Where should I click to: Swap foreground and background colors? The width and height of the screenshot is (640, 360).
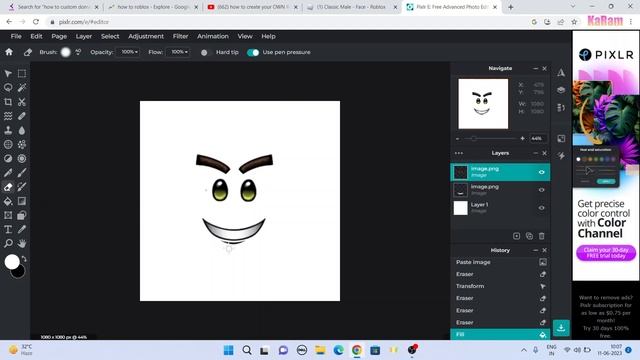point(24,259)
